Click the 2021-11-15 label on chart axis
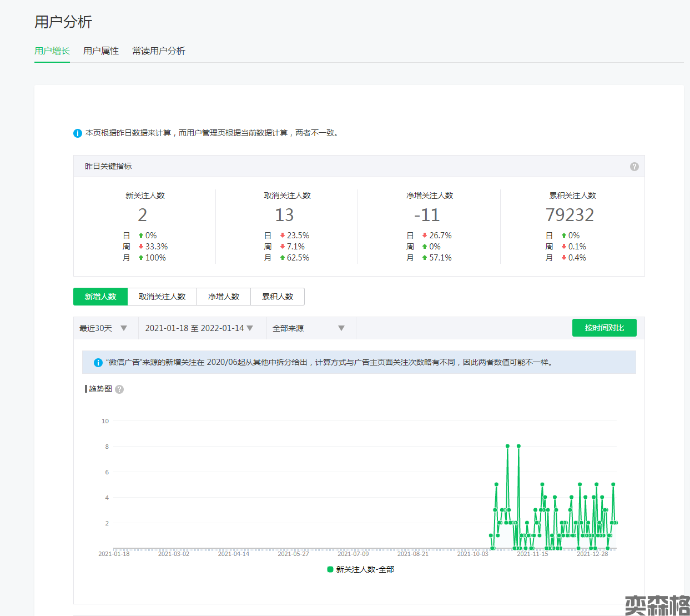Image resolution: width=690 pixels, height=616 pixels. click(x=532, y=554)
